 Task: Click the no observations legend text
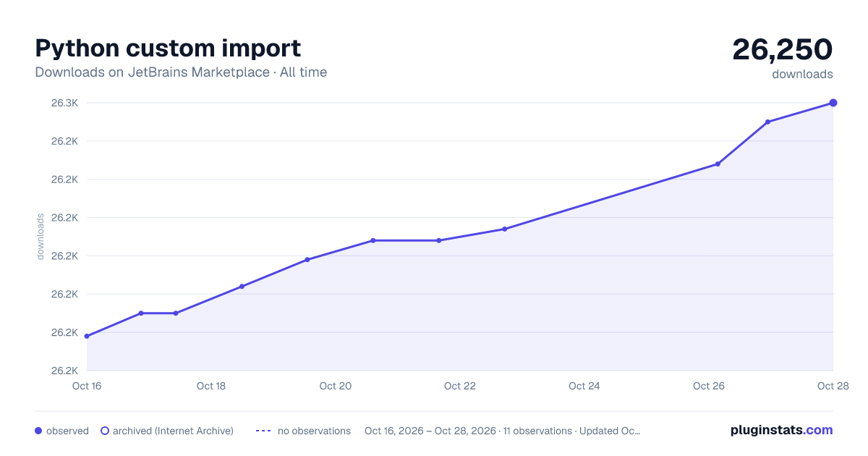coord(314,431)
